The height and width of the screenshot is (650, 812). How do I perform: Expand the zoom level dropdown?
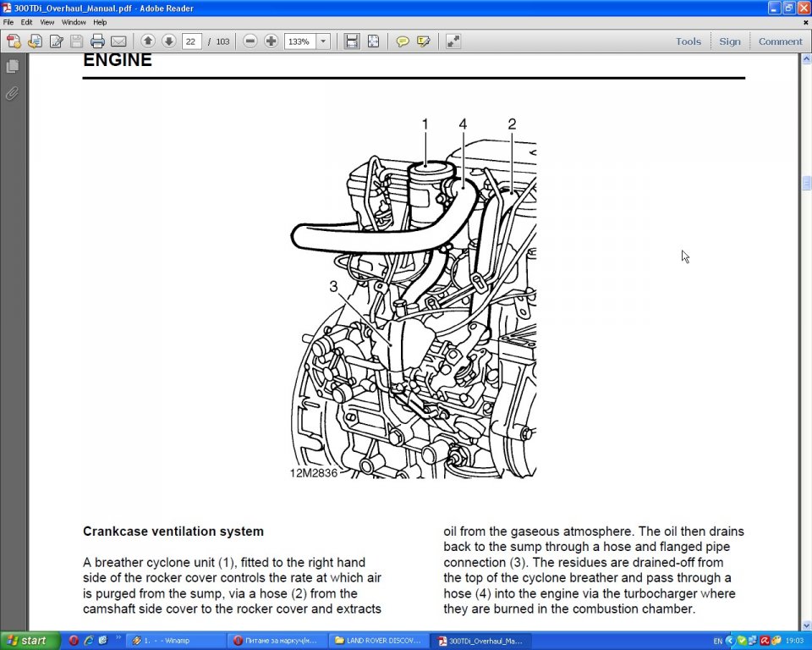coord(323,41)
